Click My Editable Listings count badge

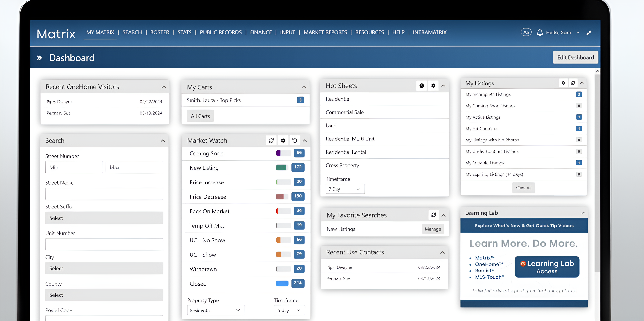click(579, 163)
